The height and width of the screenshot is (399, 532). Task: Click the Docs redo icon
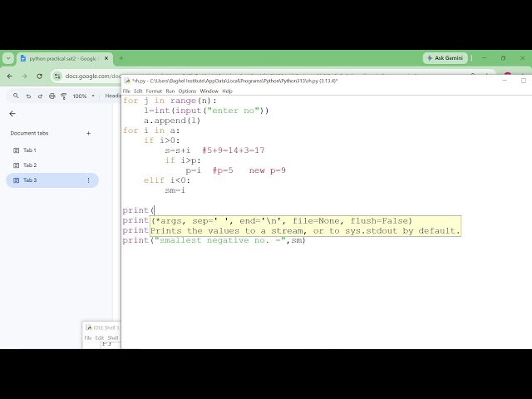[40, 96]
